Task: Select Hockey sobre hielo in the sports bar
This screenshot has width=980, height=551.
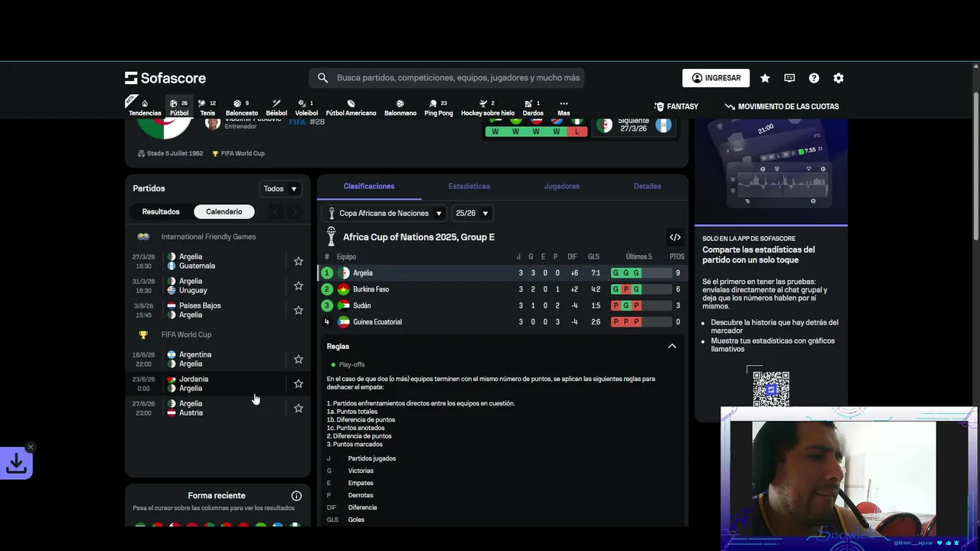Action: [x=488, y=108]
